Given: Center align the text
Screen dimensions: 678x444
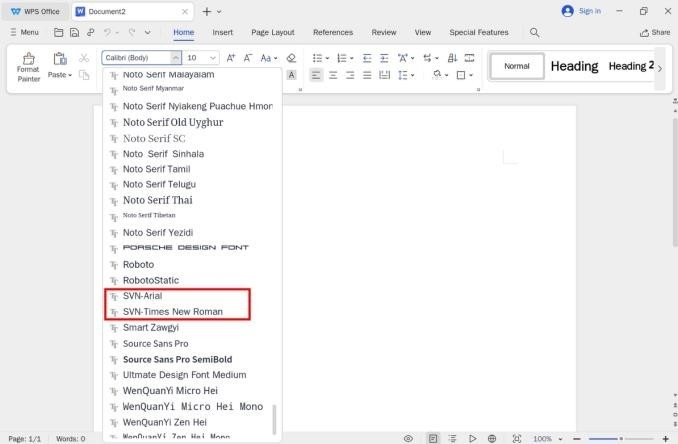Looking at the screenshot, I should click(x=333, y=75).
